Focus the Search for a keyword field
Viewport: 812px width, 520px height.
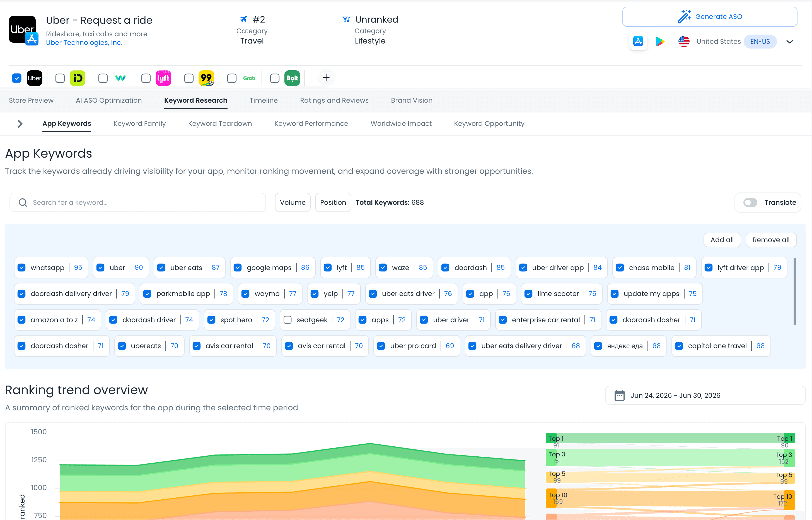click(138, 203)
